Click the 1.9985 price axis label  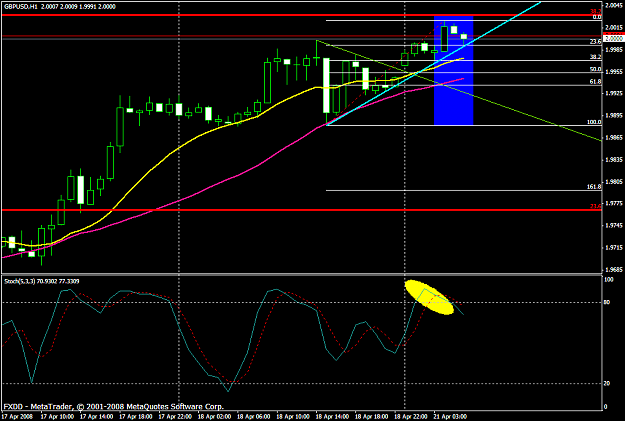click(614, 50)
